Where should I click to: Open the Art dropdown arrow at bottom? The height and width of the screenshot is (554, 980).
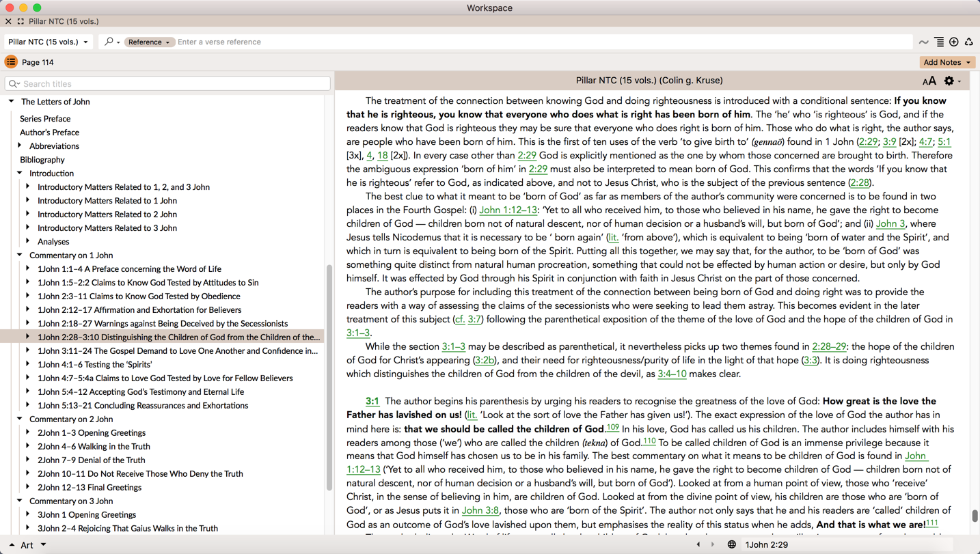point(43,544)
